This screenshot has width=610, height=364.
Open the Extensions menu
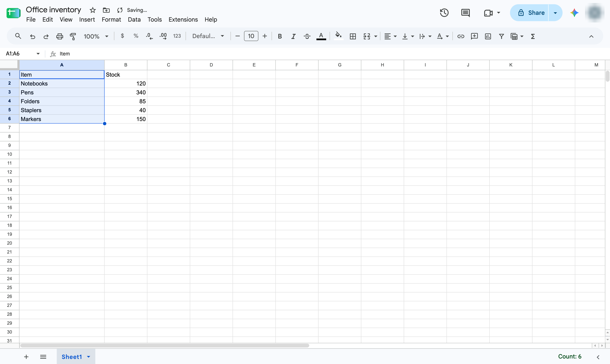point(183,19)
